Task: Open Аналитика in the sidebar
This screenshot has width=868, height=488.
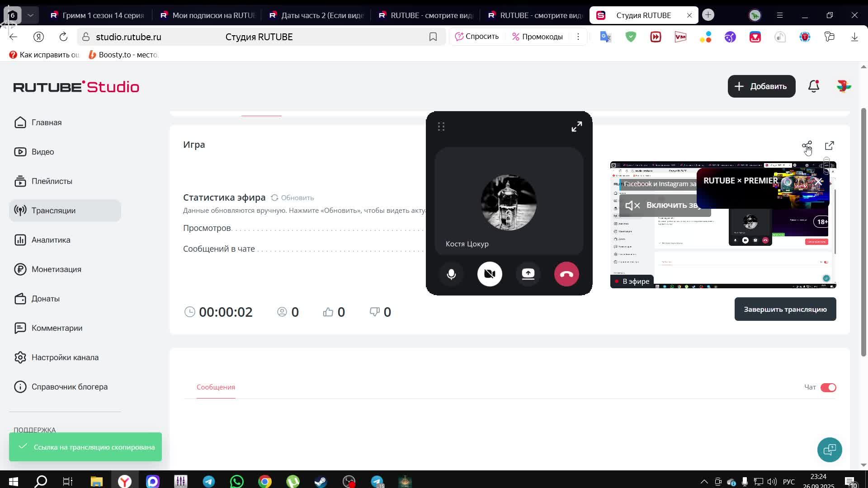Action: pyautogui.click(x=51, y=240)
